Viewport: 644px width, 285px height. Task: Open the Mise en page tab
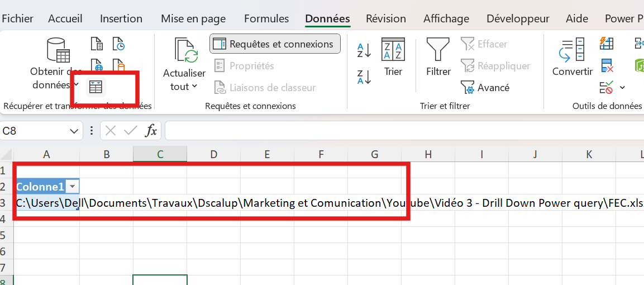[193, 18]
